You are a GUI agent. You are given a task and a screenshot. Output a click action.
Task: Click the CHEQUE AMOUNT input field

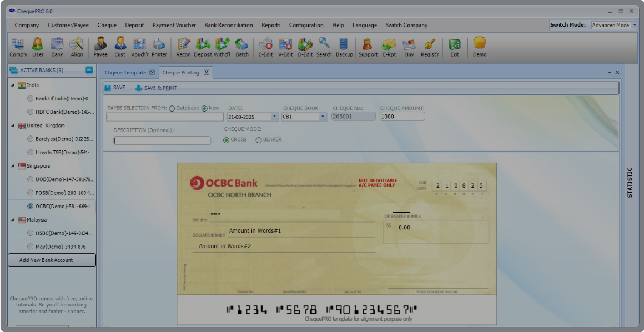coord(402,116)
